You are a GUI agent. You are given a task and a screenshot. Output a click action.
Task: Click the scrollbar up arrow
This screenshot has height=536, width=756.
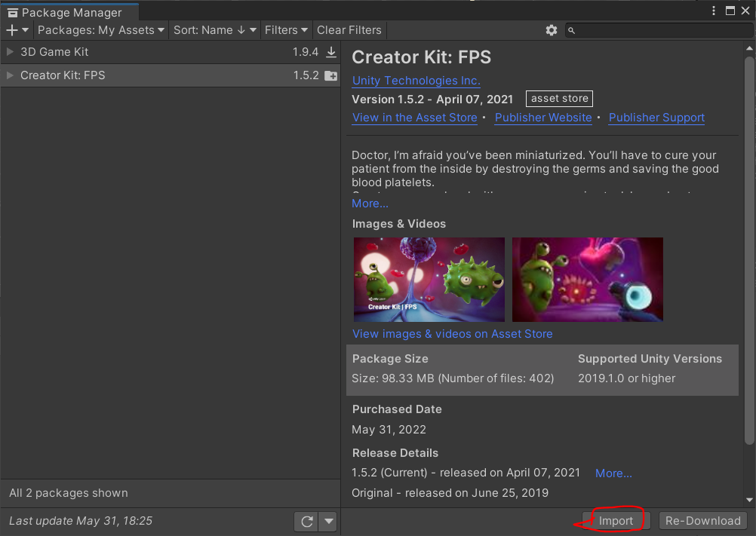pyautogui.click(x=749, y=48)
